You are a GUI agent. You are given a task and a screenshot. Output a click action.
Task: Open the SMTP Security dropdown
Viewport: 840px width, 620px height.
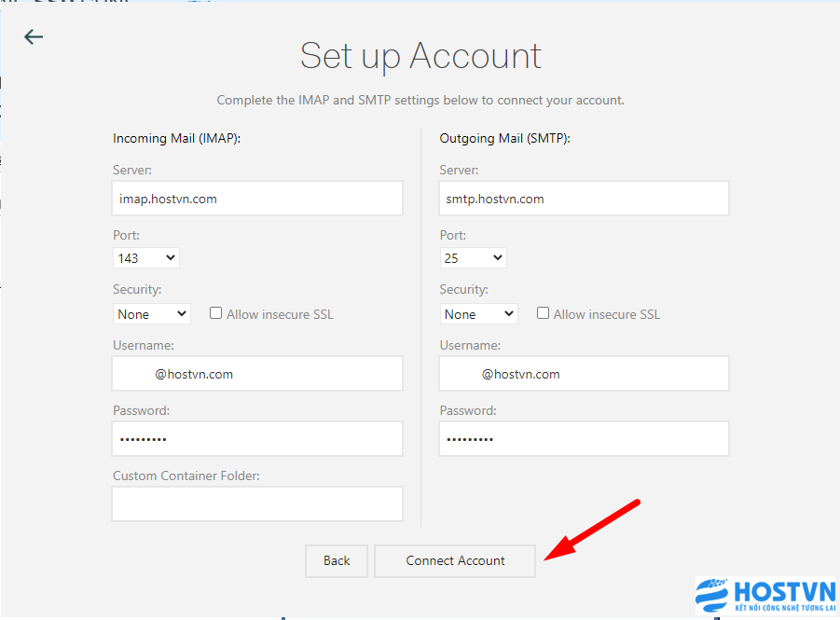478,313
